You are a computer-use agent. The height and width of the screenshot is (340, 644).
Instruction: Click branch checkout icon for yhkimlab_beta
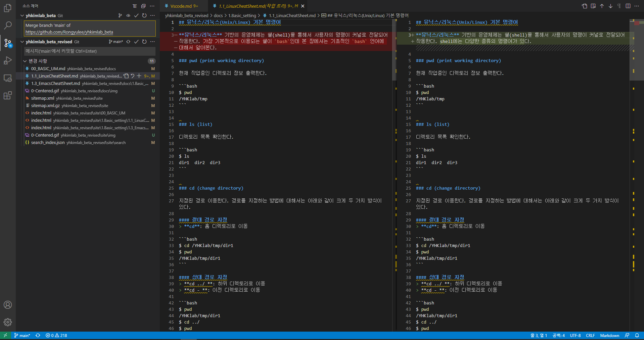tap(120, 15)
